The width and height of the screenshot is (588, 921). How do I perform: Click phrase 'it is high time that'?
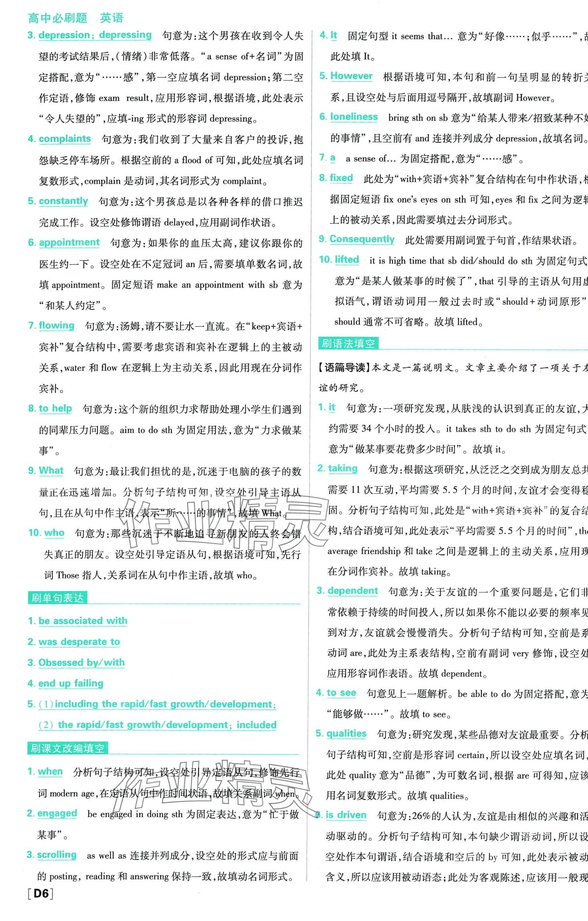coord(405,261)
